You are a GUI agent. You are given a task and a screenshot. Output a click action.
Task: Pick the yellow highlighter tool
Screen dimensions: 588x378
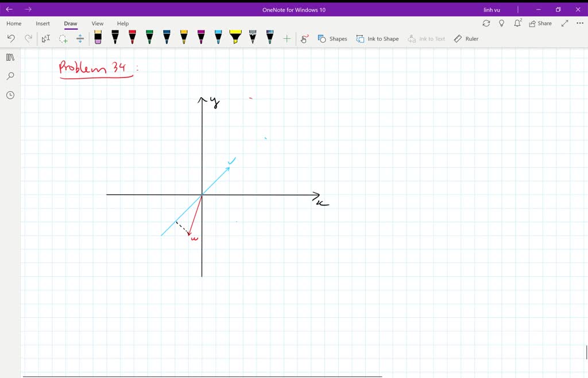pos(235,38)
